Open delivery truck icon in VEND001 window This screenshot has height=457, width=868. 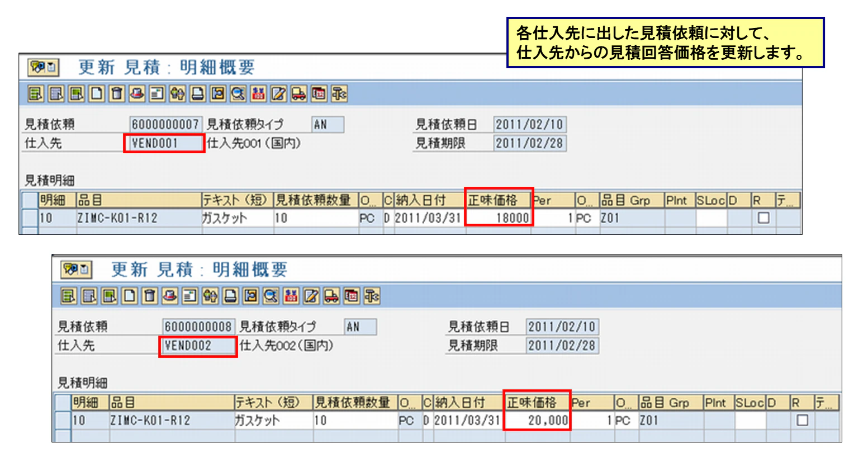(x=298, y=94)
